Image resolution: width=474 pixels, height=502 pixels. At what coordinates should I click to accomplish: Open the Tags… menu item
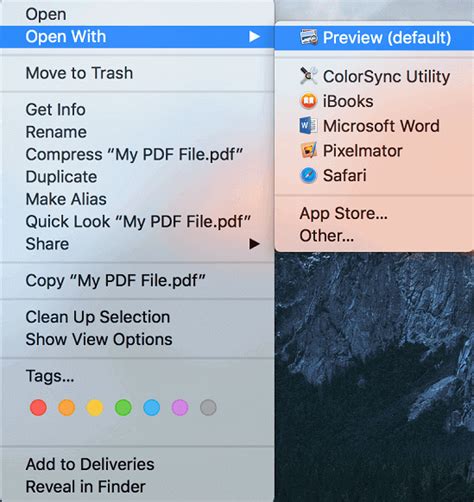pos(137,376)
